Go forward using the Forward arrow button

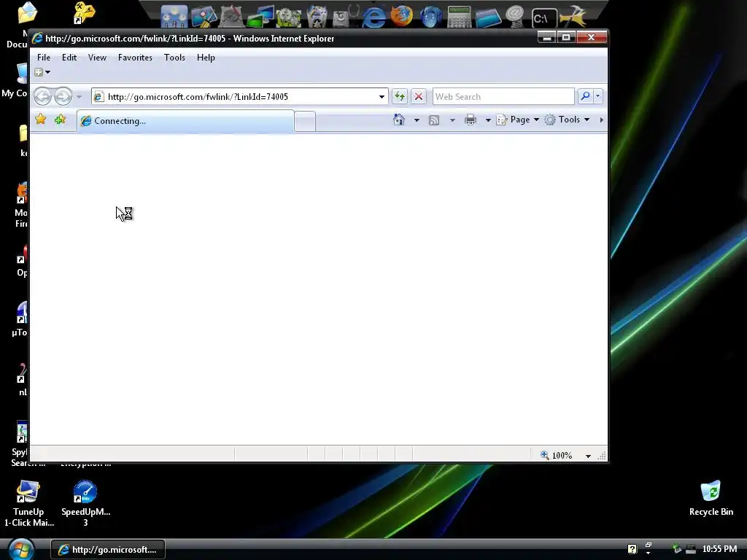pos(63,97)
